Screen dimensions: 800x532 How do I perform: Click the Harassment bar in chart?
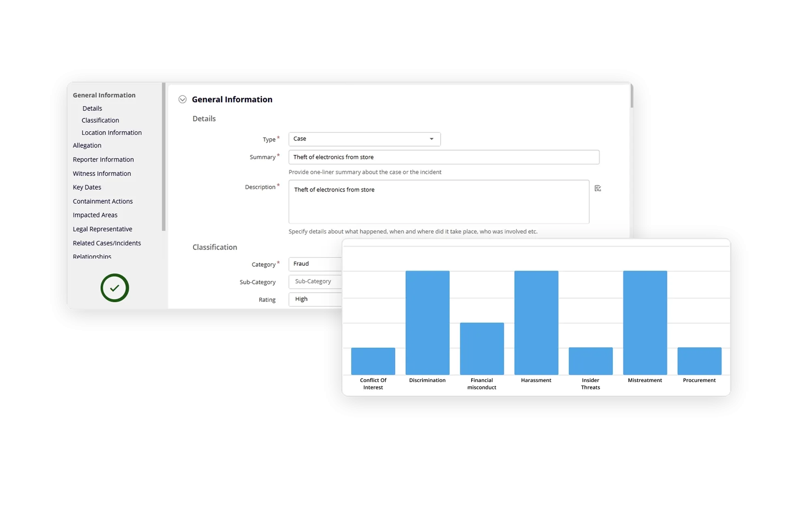pos(536,323)
